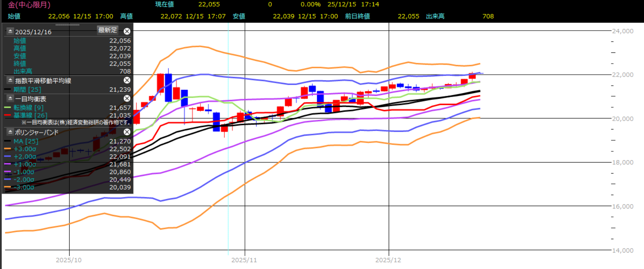Click the 転換線 [9] parameter label
The image size is (644, 269).
(x=28, y=108)
